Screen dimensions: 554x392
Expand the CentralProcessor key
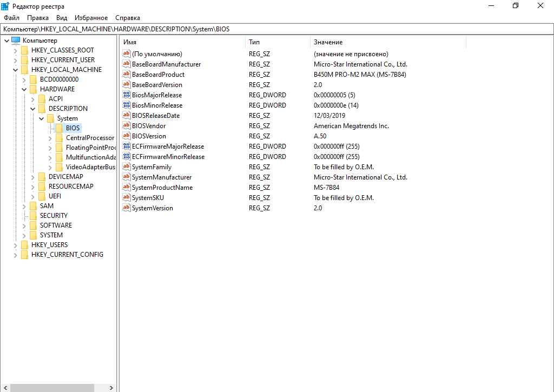(x=50, y=138)
